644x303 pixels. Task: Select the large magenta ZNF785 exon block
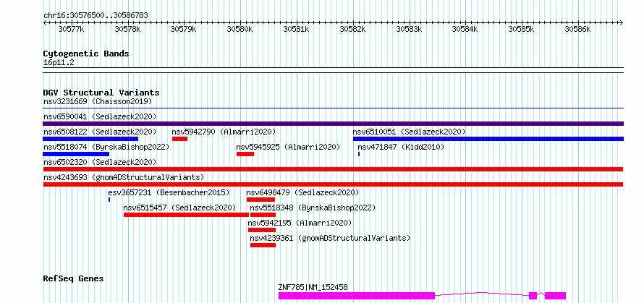coord(357,296)
